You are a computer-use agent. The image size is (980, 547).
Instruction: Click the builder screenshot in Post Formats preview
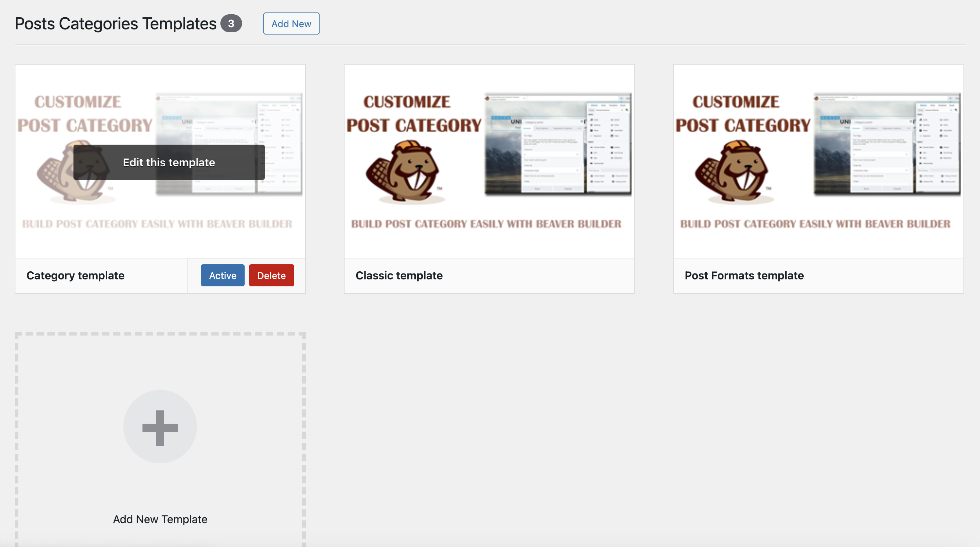(x=886, y=144)
